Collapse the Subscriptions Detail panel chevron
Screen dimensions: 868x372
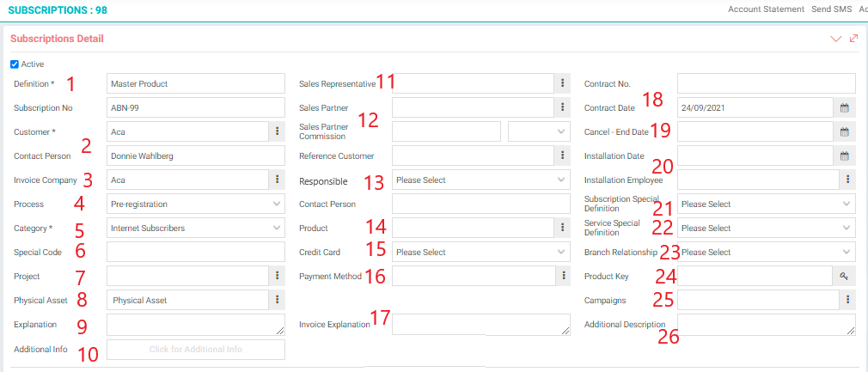tap(836, 39)
